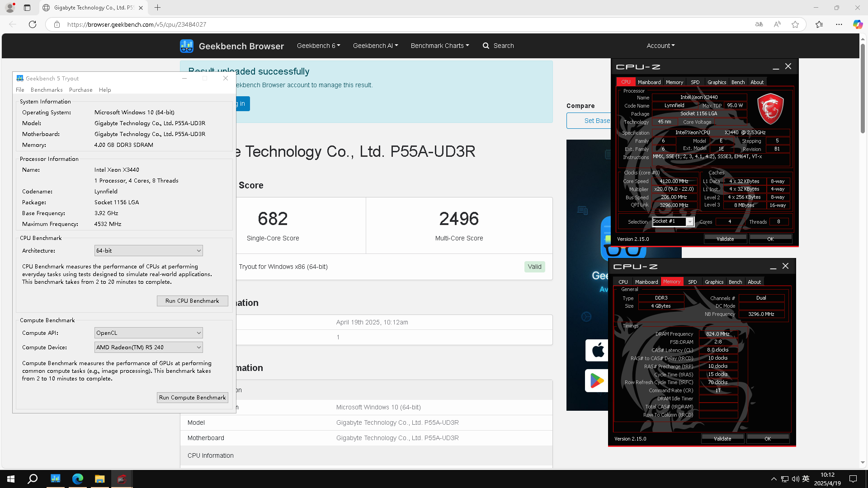The height and width of the screenshot is (488, 868).
Task: Open the Benchmarks menu in Geekbench 5
Action: 47,90
